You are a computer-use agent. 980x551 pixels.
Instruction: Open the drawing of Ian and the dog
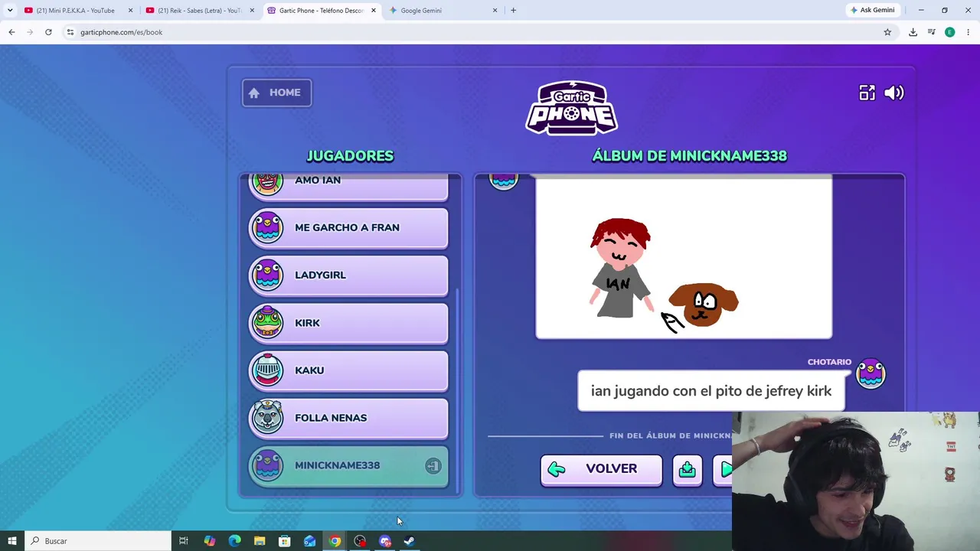point(684,258)
